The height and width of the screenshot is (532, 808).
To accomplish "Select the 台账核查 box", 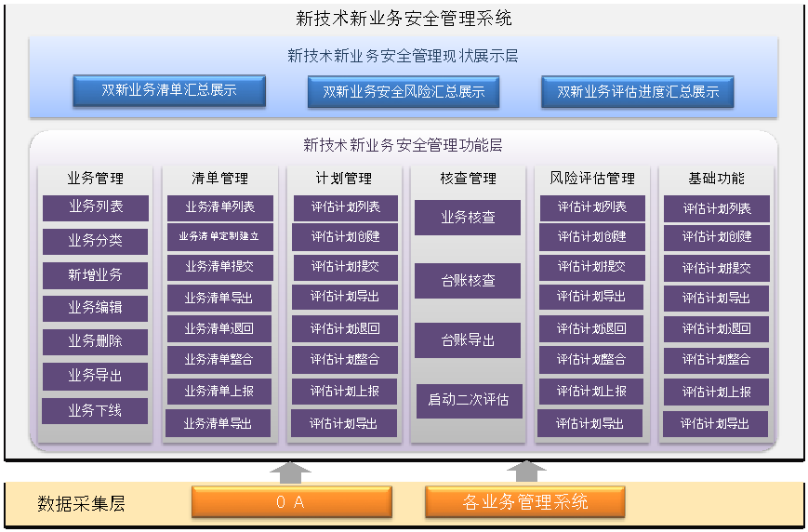I will tap(468, 281).
